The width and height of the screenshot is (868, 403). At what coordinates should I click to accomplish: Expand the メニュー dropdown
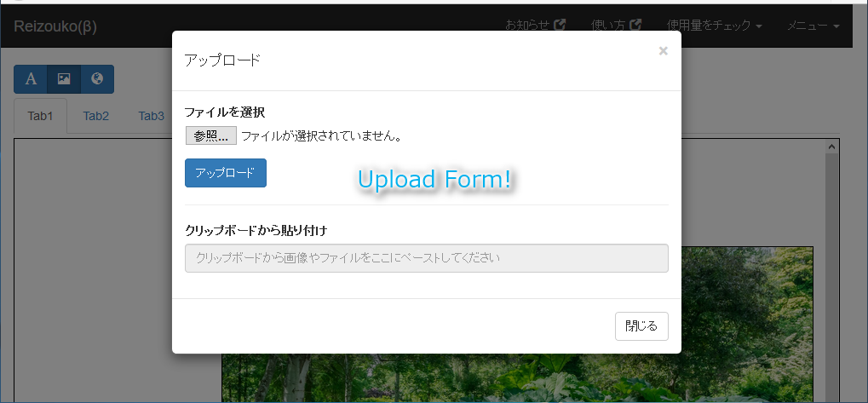[813, 26]
